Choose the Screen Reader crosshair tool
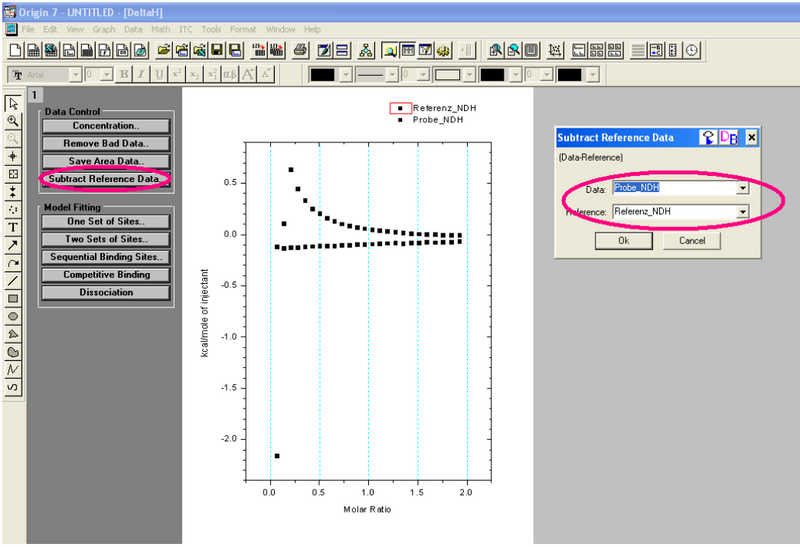This screenshot has width=800, height=547. (13, 156)
